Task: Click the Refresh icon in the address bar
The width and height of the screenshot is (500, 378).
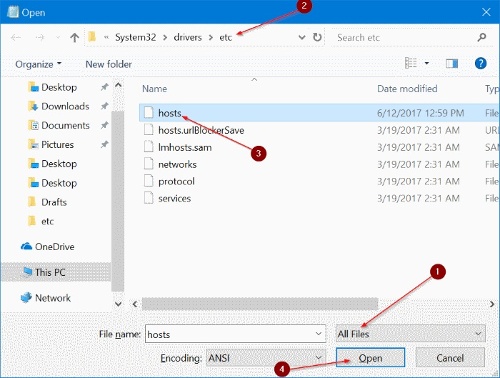Action: pos(317,37)
